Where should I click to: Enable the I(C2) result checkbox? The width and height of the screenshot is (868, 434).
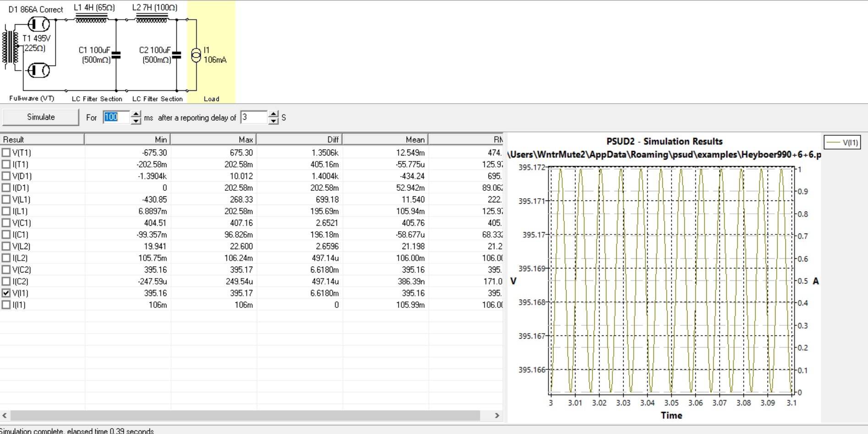coord(6,281)
